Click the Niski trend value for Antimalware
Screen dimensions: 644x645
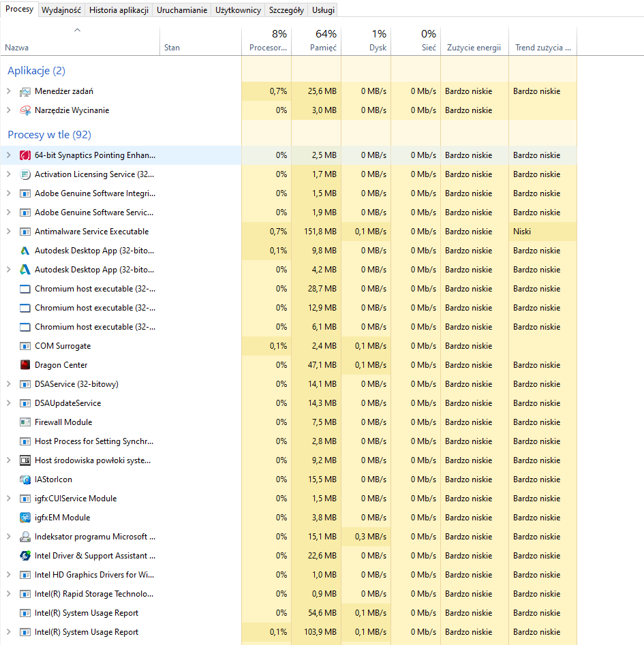coord(522,232)
